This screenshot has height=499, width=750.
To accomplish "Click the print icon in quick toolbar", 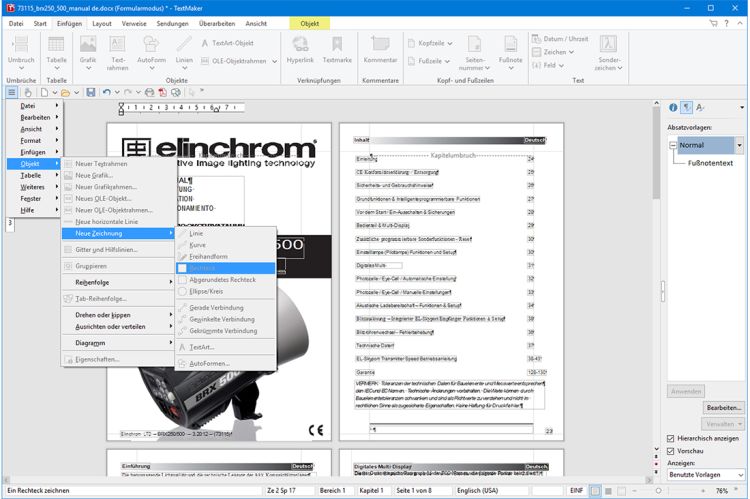I will pos(149,92).
